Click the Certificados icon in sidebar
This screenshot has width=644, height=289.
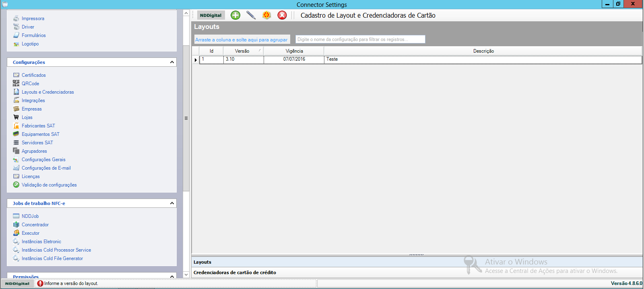(16, 75)
